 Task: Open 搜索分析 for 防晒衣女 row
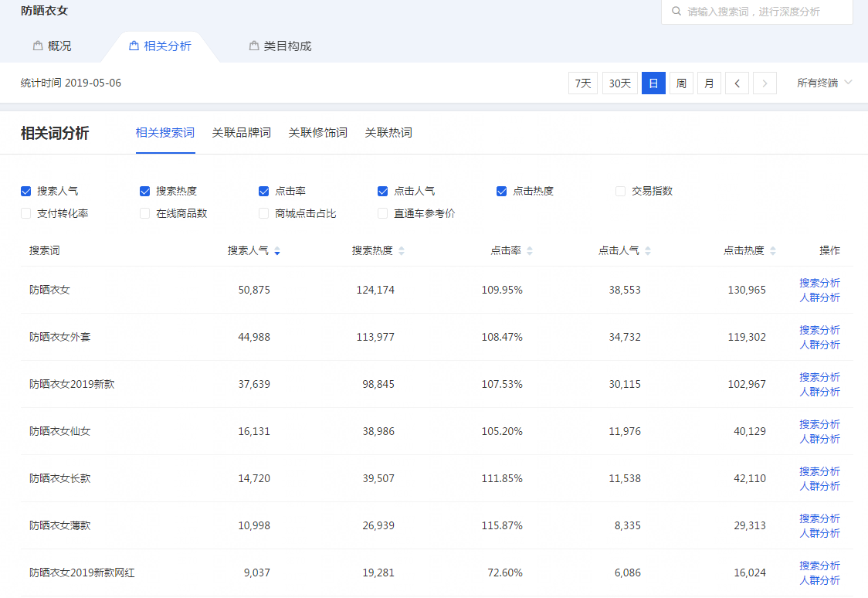click(x=819, y=283)
